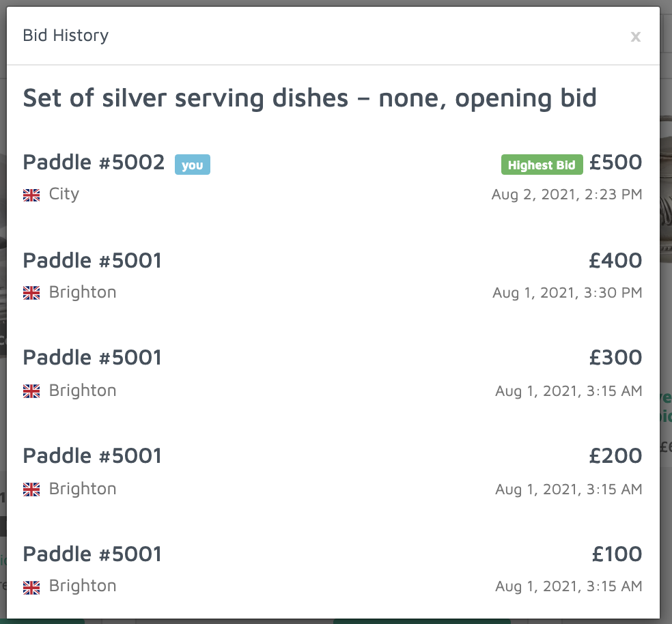Click the UK flag in the £100 bid row
This screenshot has height=624, width=672.
31,587
